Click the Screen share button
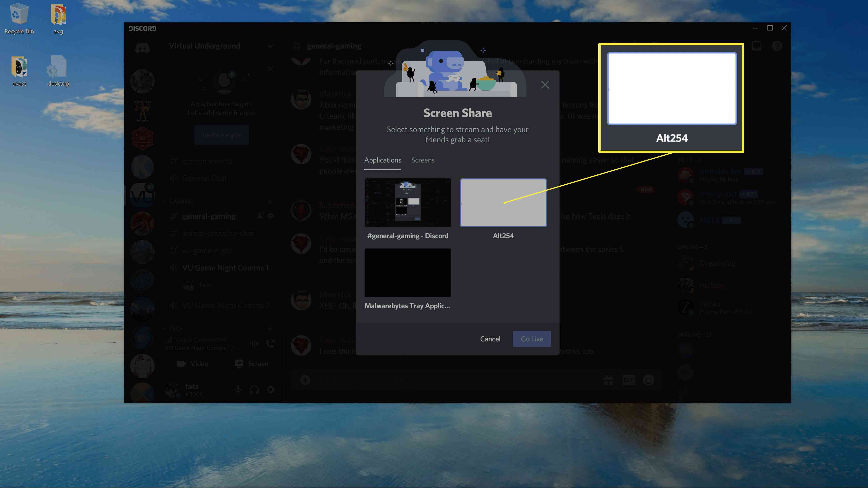Image resolution: width=868 pixels, height=488 pixels. pos(251,364)
